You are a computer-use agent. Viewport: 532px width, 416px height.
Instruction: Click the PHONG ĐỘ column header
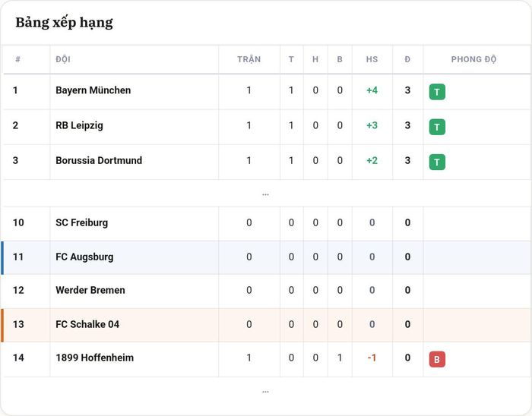(473, 59)
